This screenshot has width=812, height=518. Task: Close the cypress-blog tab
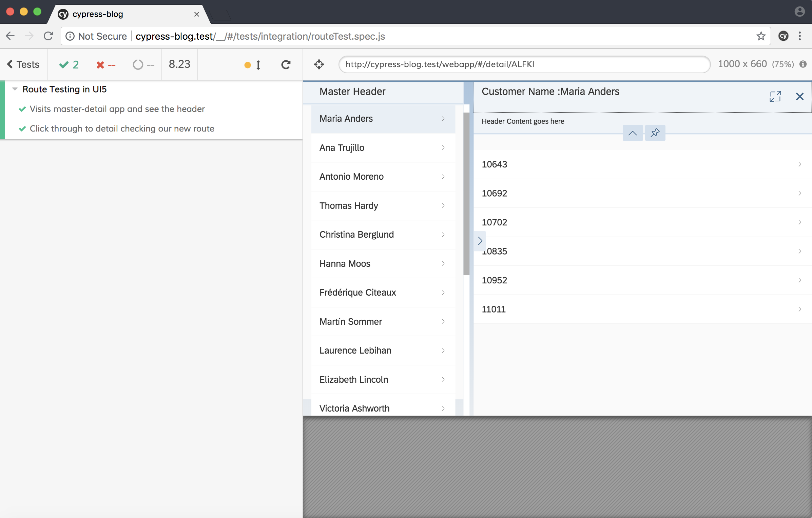coord(197,14)
